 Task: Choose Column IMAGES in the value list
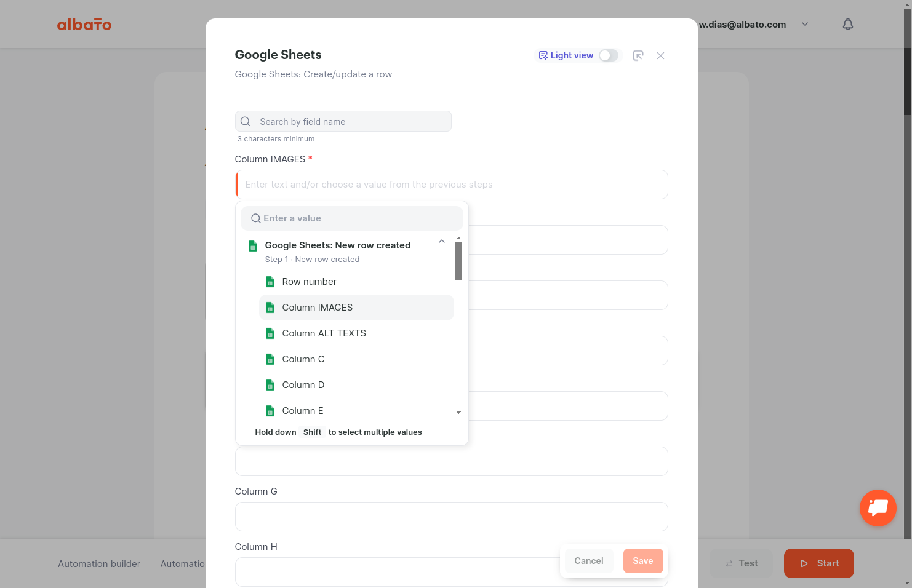coord(356,308)
